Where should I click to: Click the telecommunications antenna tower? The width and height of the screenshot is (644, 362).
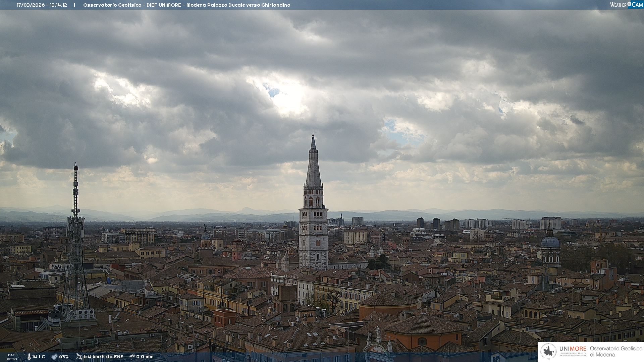click(x=75, y=235)
